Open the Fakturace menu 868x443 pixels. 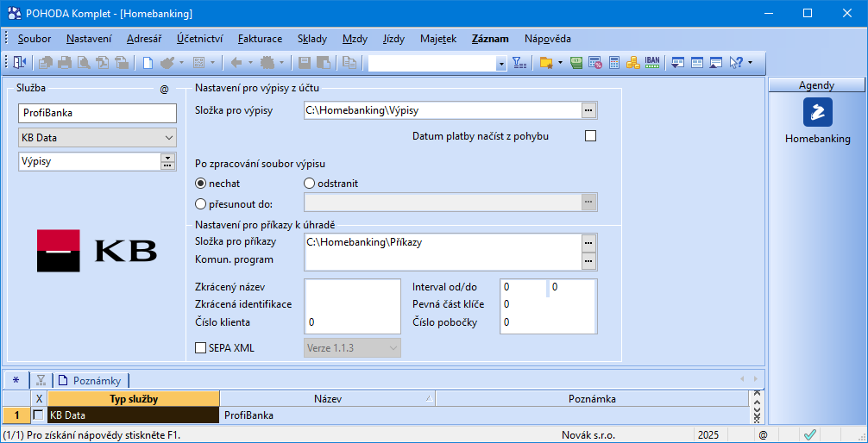click(x=261, y=39)
